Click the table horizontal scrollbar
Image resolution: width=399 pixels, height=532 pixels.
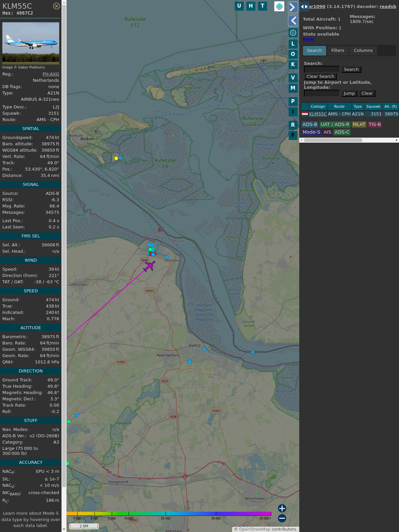pos(333,140)
